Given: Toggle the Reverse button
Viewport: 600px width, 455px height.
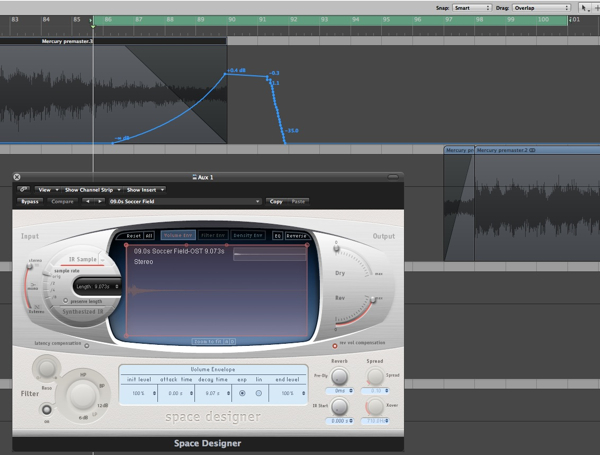Looking at the screenshot, I should tap(297, 236).
